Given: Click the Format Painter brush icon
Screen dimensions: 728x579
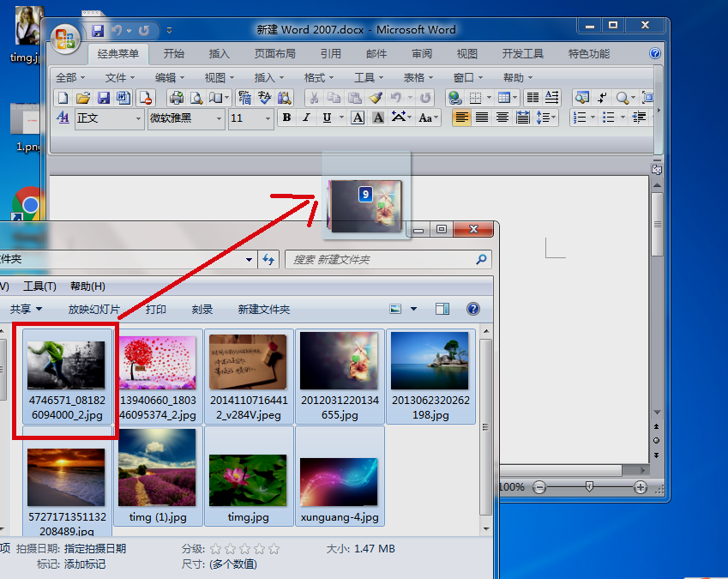Looking at the screenshot, I should click(x=376, y=98).
